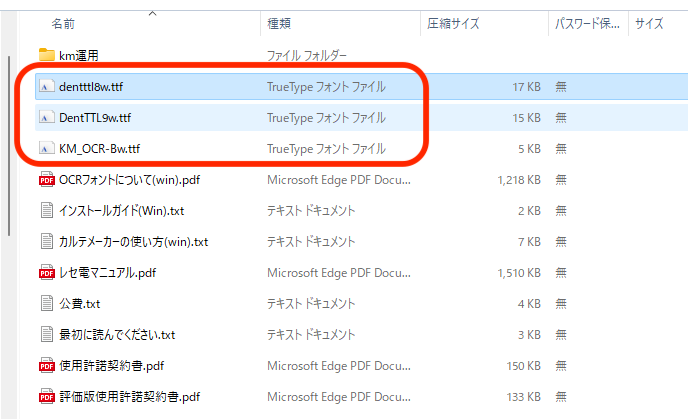Open the レセ電マニュアル.pdf PDF icon
Image resolution: width=688 pixels, height=419 pixels.
coord(46,272)
